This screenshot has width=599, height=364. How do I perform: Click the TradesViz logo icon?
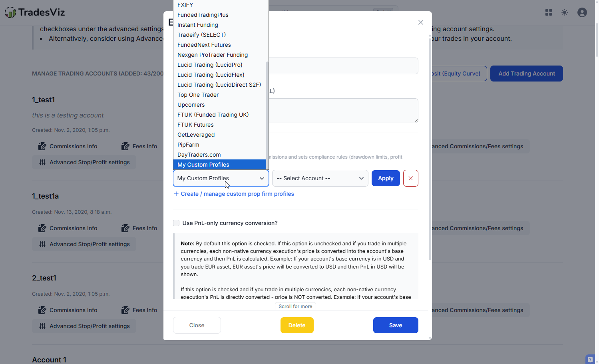click(x=10, y=12)
